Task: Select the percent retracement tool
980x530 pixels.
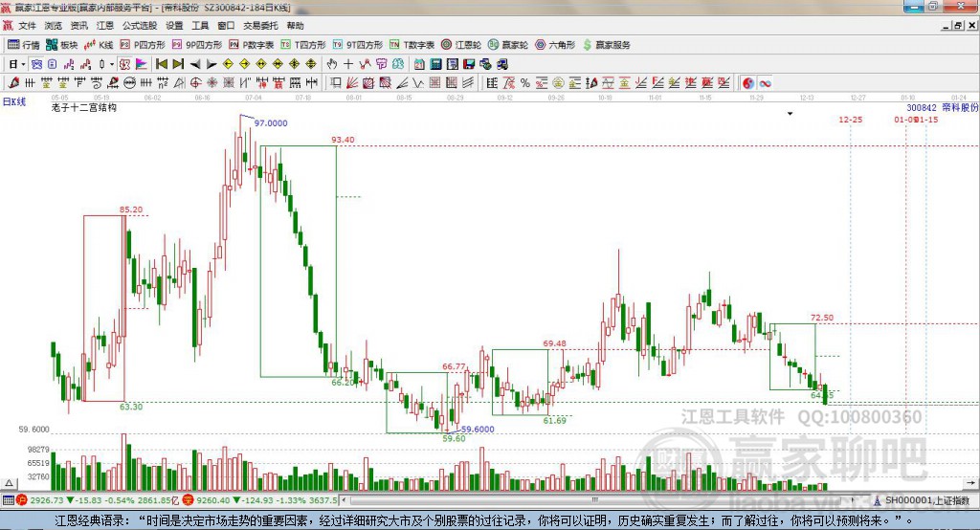Action: tap(525, 82)
